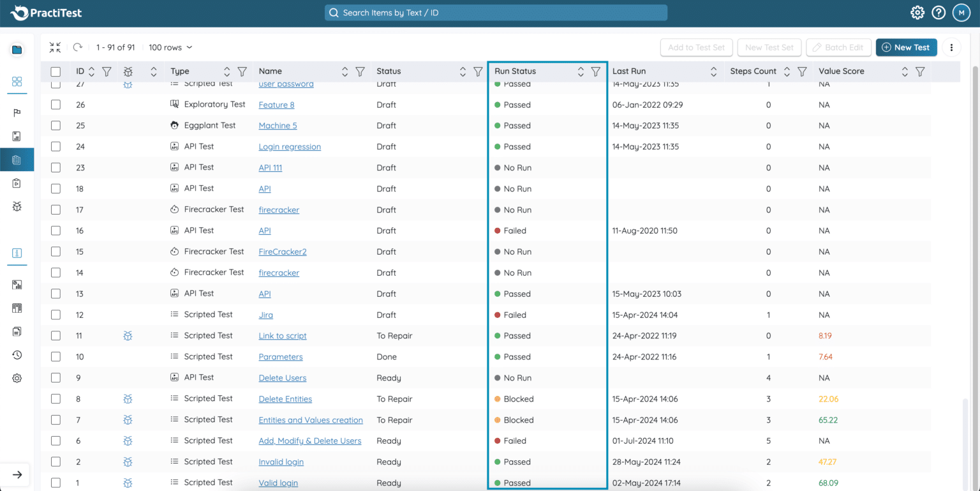Toggle the select-all checkbox in table header
980x491 pixels.
[56, 72]
